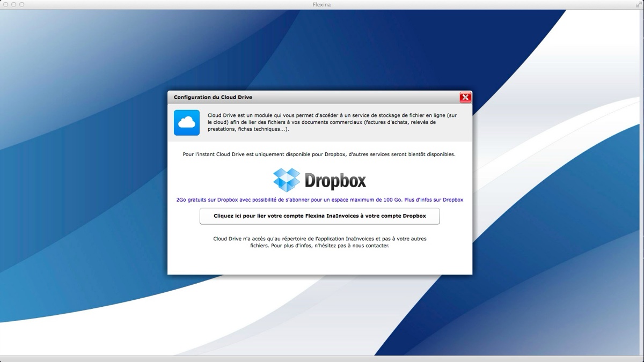Click the zoom button of Flexina window
The height and width of the screenshot is (362, 644).
pos(21,4)
